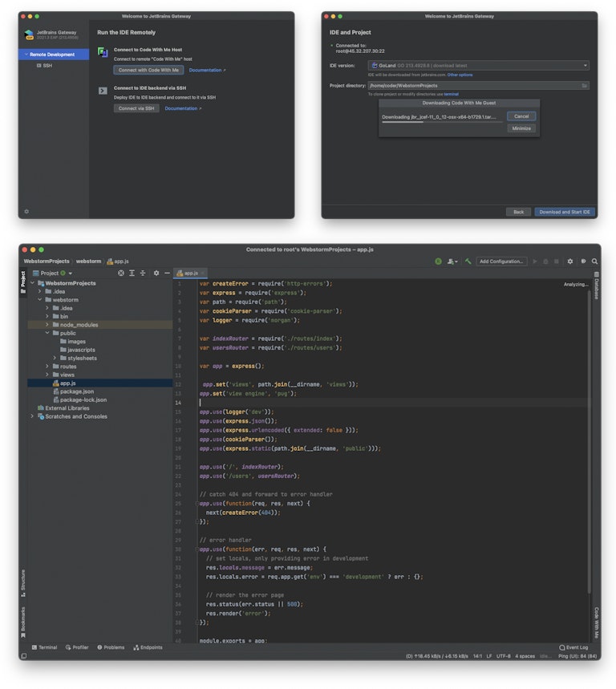This screenshot has height=689, width=616.
Task: Toggle tool window bars icon in bottom-left corner
Action: 24,656
